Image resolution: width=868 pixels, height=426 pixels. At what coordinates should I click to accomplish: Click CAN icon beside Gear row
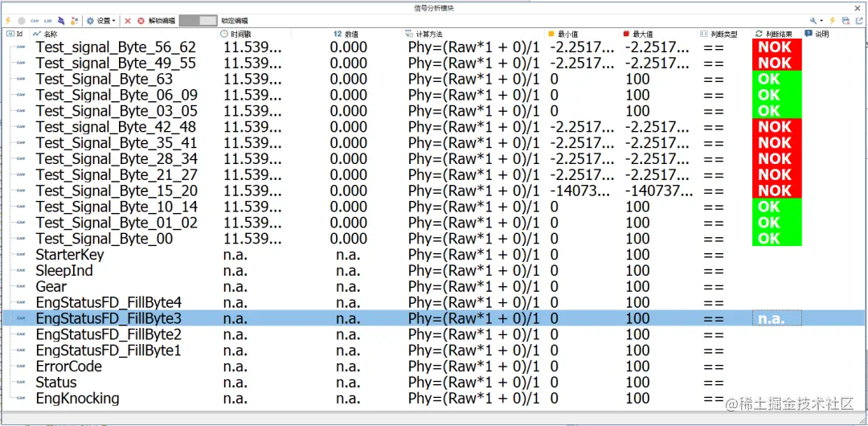pos(20,286)
